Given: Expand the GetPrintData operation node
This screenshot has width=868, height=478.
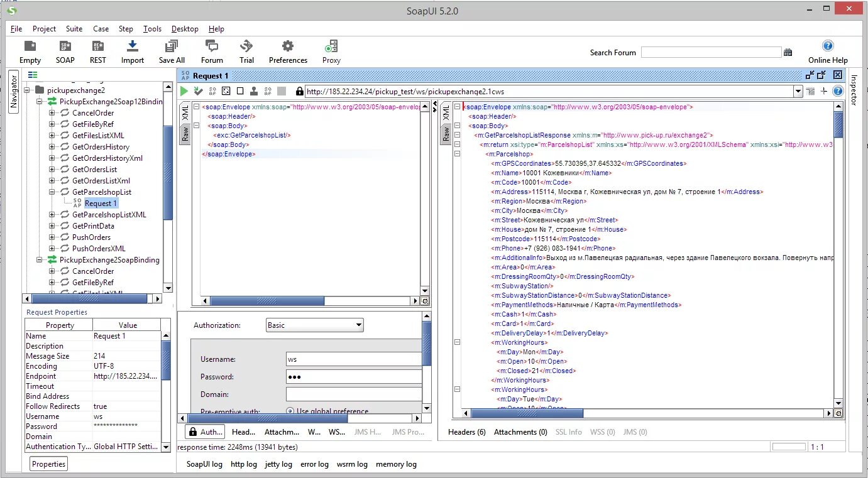Looking at the screenshot, I should point(52,226).
